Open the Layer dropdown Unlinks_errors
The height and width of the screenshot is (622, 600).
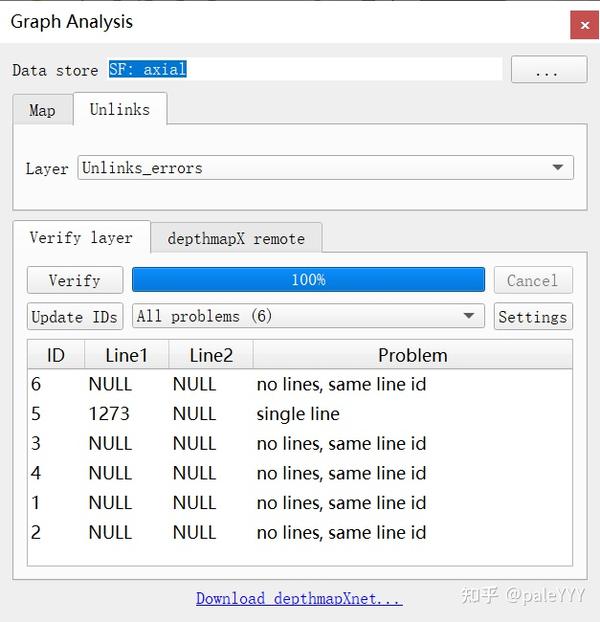click(x=325, y=168)
